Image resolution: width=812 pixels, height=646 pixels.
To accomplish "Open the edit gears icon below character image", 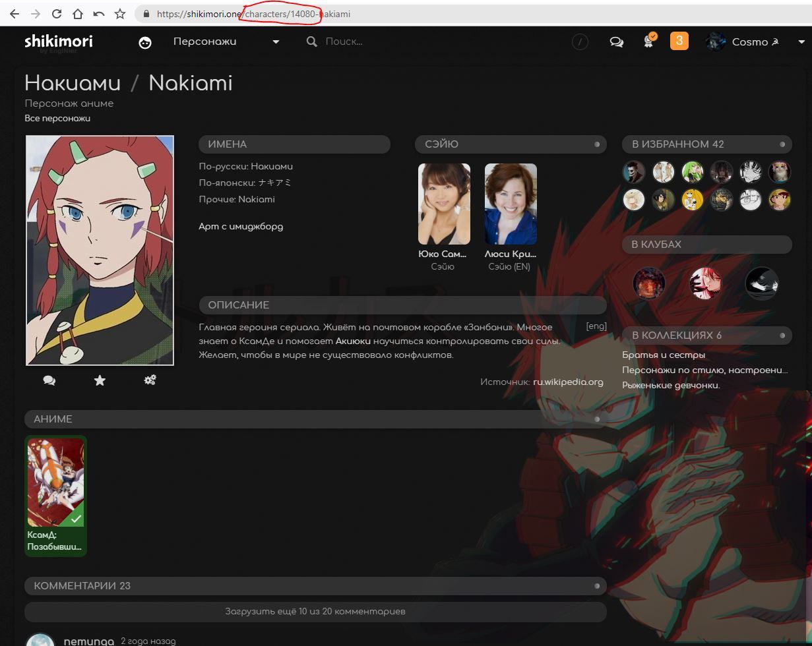I will (x=150, y=380).
